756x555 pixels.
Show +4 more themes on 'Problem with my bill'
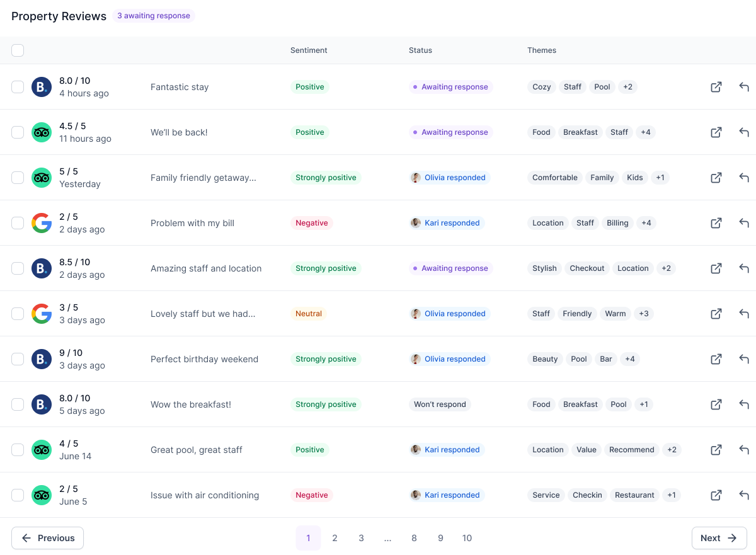(646, 223)
